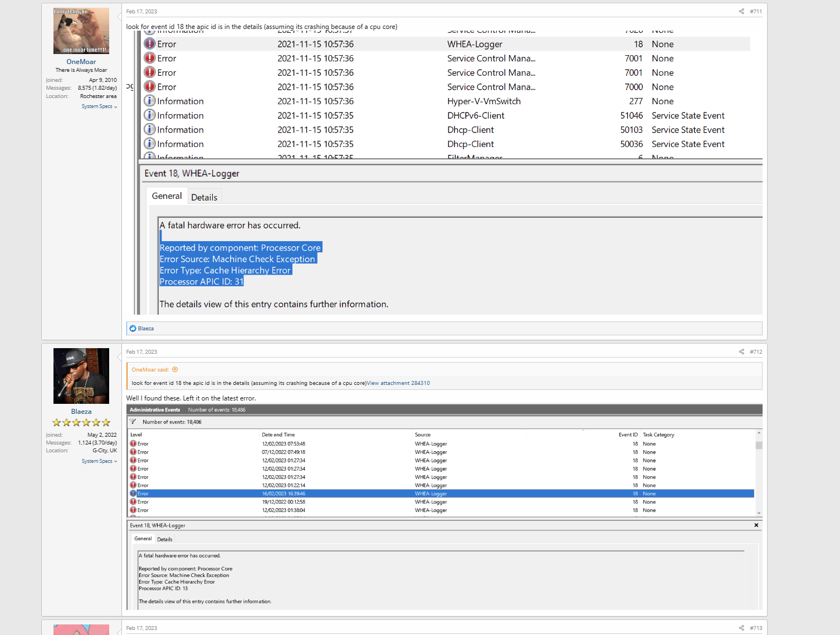Image resolution: width=840 pixels, height=635 pixels.
Task: Select the error row dated 07/12/2022 07:49:18
Action: pos(441,452)
